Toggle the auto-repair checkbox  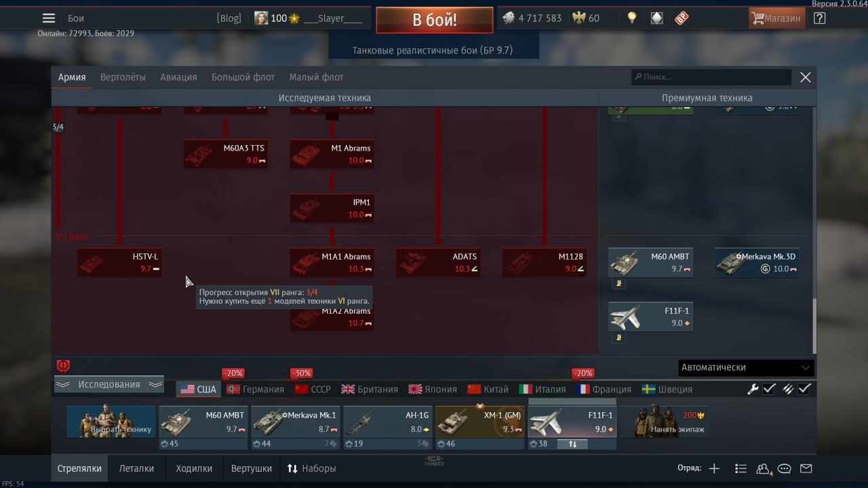tap(769, 389)
